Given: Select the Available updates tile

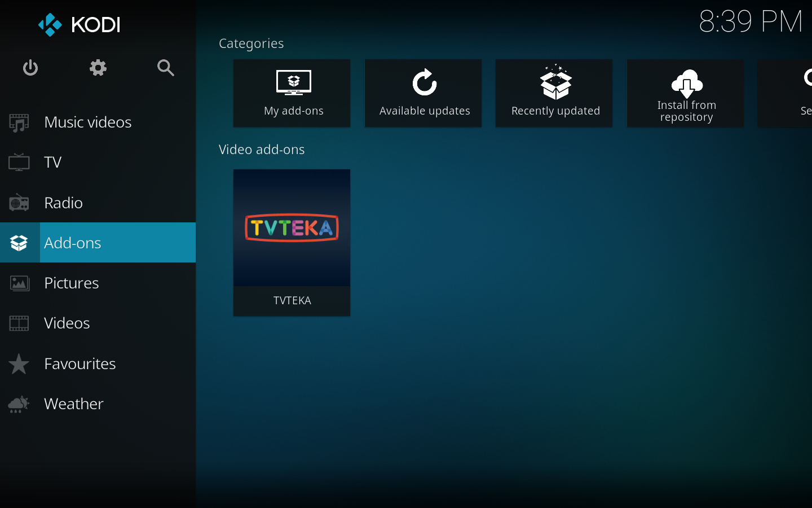Looking at the screenshot, I should tap(423, 93).
